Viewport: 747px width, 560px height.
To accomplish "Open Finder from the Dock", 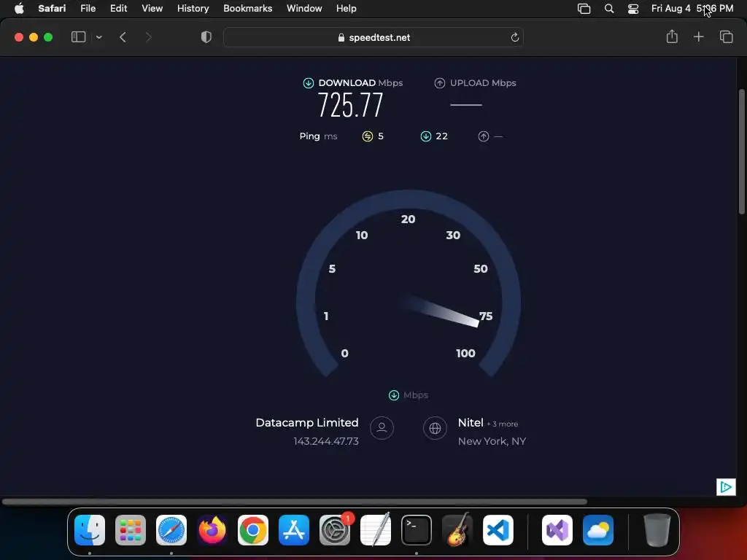I will (90, 530).
